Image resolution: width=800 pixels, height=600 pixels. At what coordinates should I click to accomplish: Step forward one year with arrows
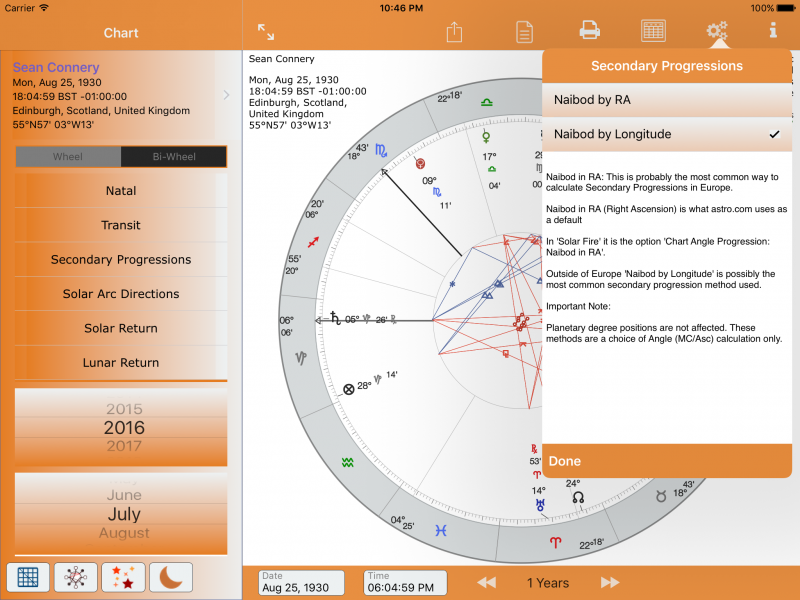coord(609,583)
